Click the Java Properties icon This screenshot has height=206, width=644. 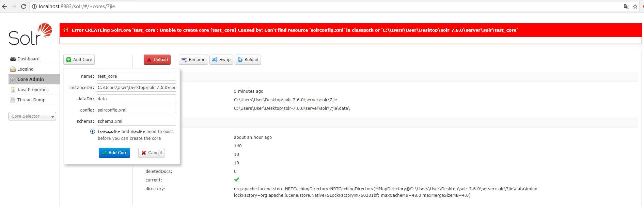coord(13,90)
